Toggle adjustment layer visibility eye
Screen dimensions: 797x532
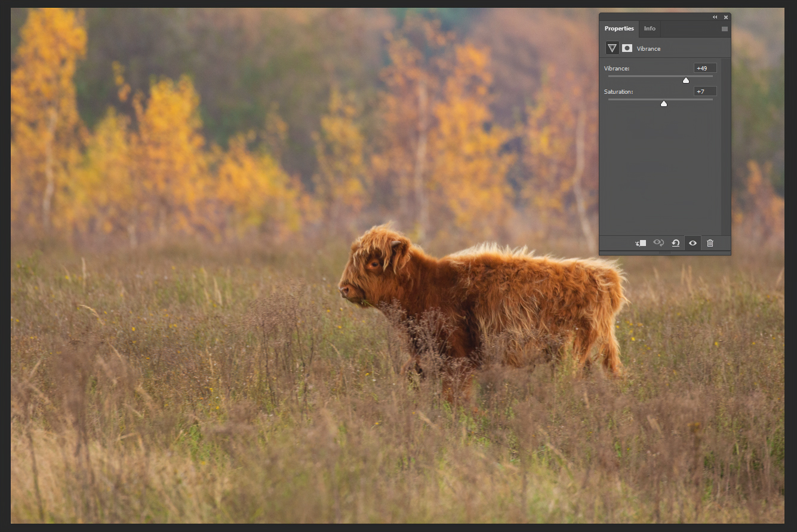coord(693,243)
